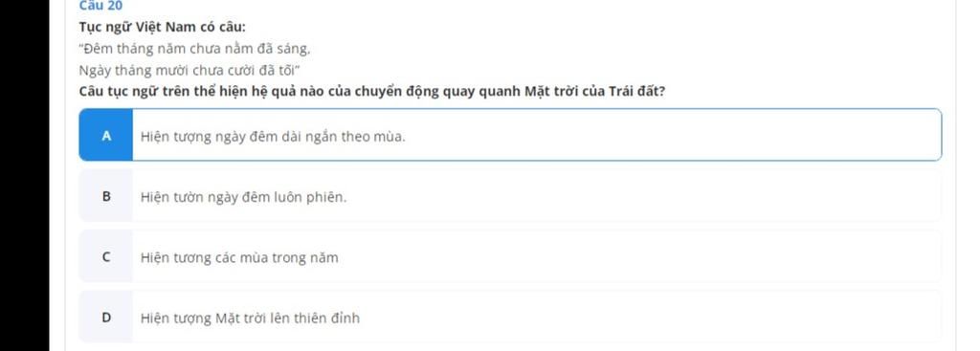Choose the B letter badge
This screenshot has width=980, height=351.
pyautogui.click(x=105, y=196)
